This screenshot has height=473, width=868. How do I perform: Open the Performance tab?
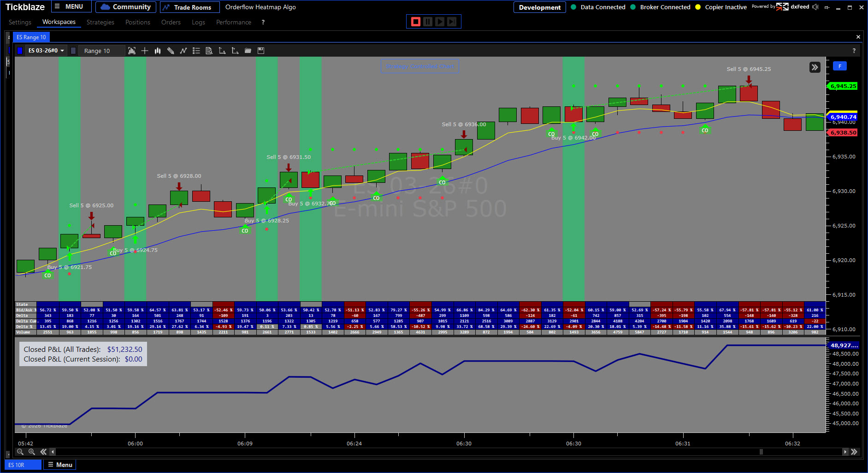click(x=233, y=22)
